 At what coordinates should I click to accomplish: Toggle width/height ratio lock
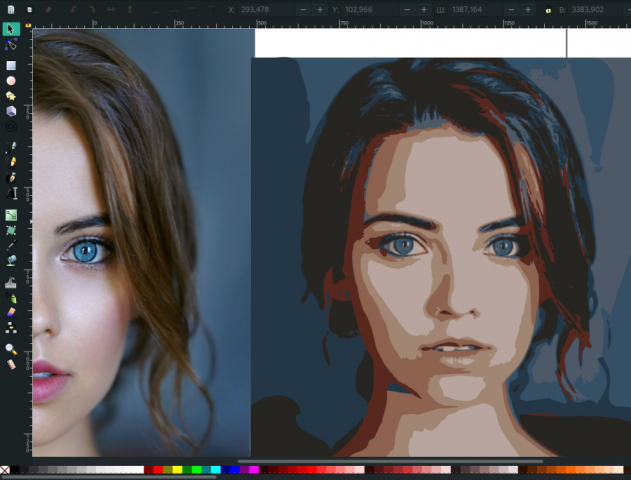pos(548,10)
